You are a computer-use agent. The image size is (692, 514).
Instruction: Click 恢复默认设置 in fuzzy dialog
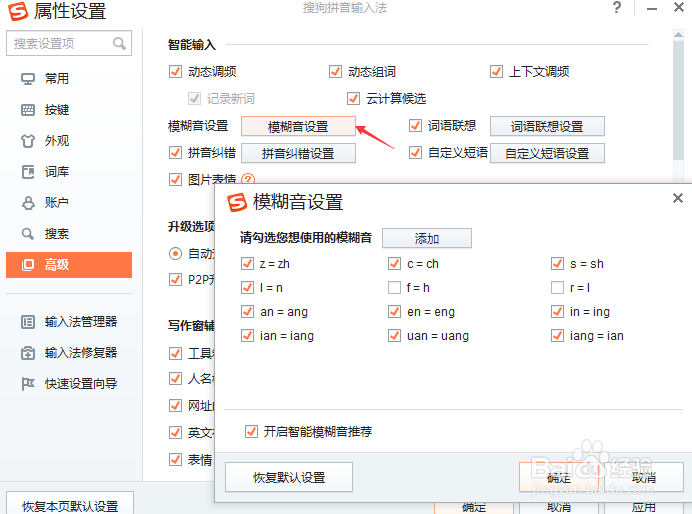[x=289, y=477]
